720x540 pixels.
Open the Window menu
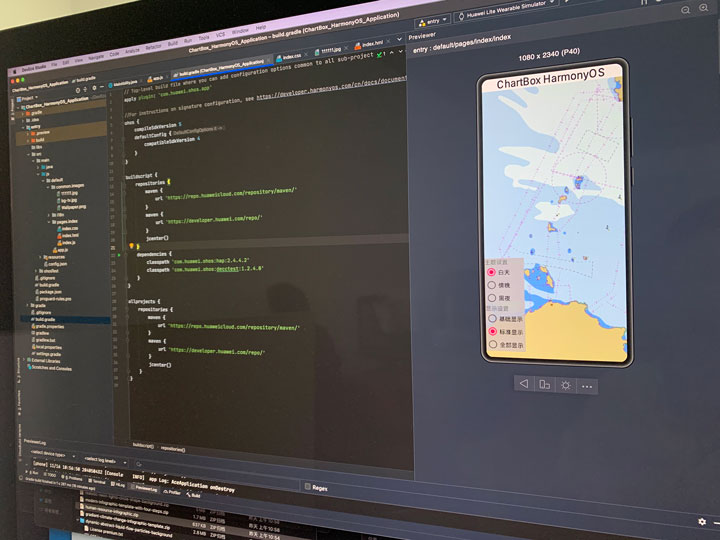click(x=240, y=31)
